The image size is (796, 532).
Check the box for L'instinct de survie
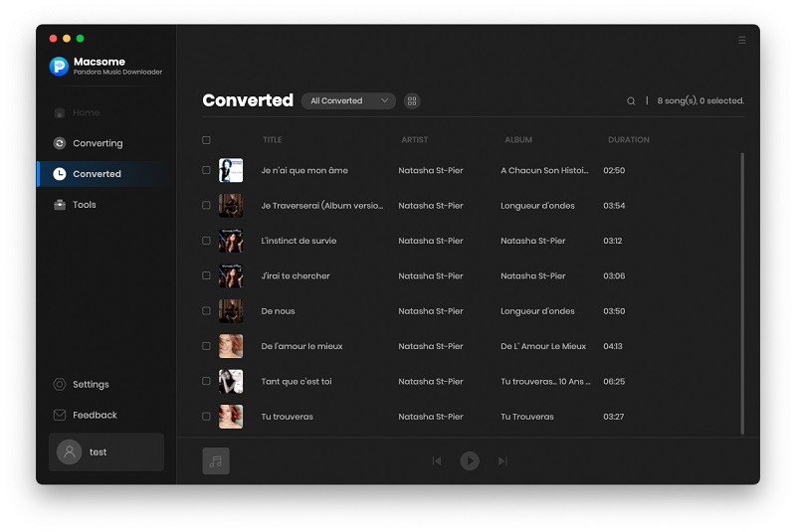click(x=206, y=241)
